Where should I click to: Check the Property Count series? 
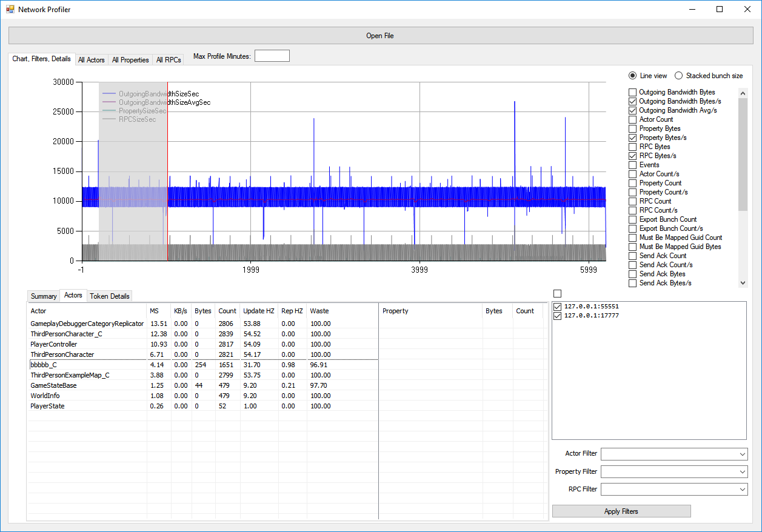point(633,183)
